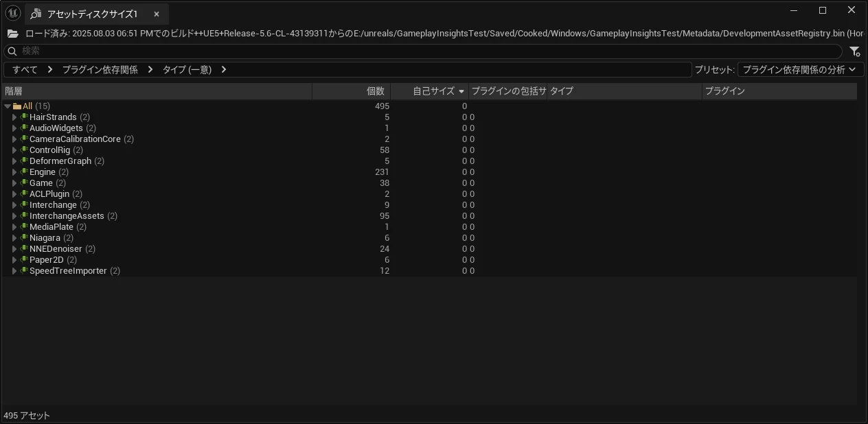Sort by プラグイン column header
868x424 pixels.
tap(780, 91)
